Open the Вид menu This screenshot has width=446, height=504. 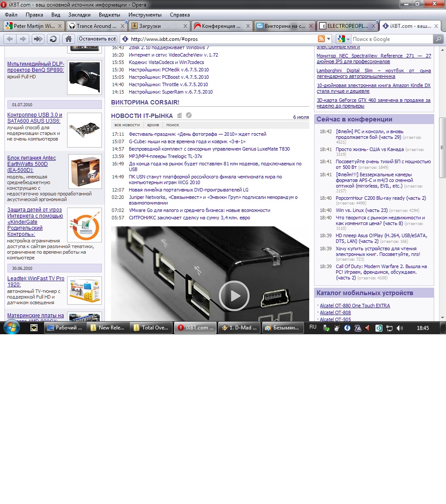tap(56, 15)
